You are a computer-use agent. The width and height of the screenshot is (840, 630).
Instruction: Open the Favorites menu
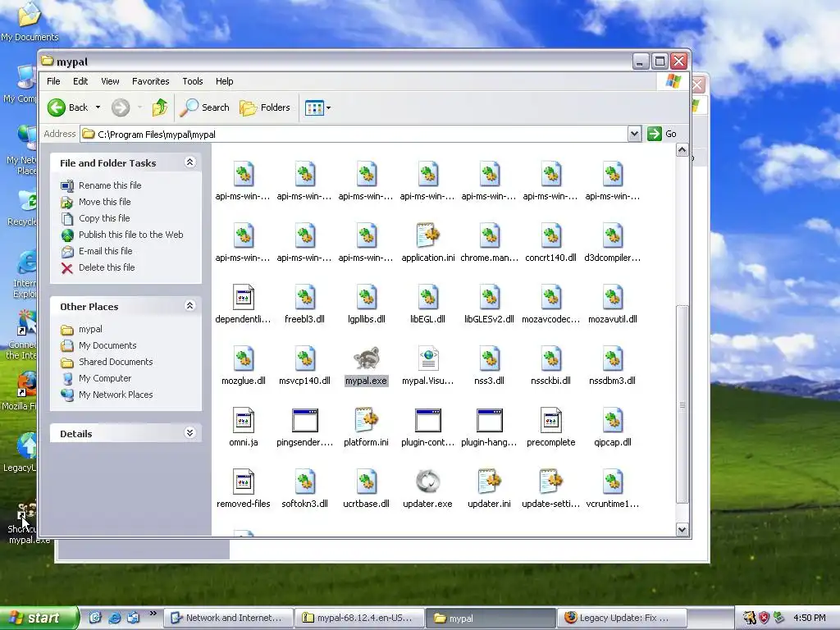[x=151, y=81]
